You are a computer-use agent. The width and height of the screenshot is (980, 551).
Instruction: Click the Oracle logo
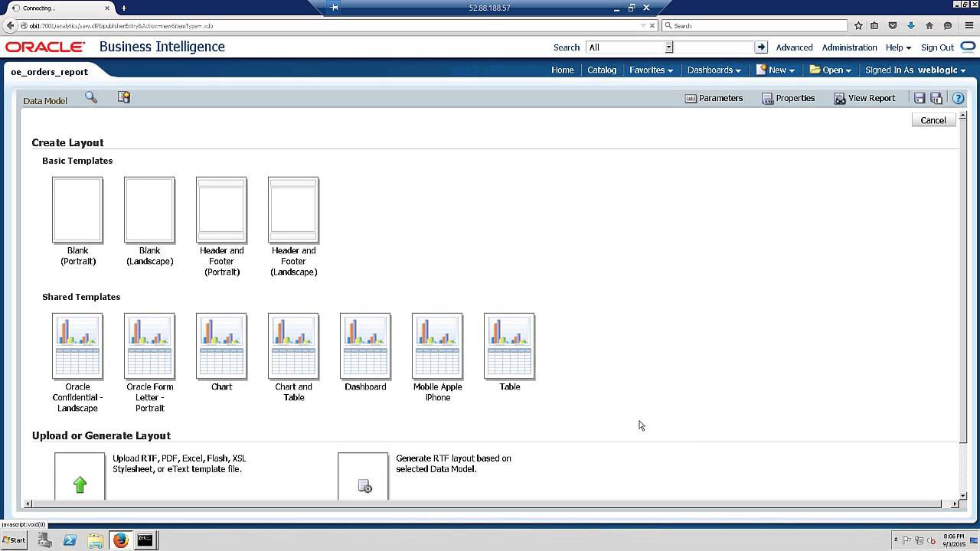coord(45,47)
